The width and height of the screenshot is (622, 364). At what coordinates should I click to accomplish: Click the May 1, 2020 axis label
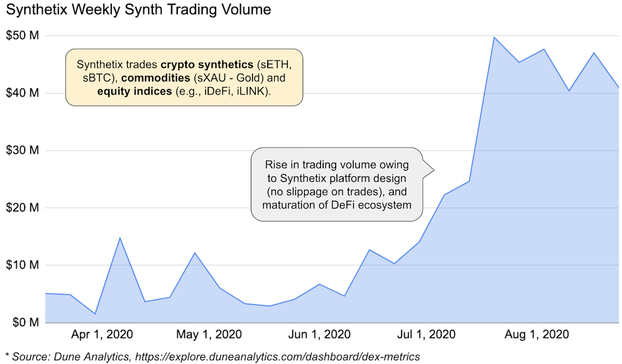point(209,335)
